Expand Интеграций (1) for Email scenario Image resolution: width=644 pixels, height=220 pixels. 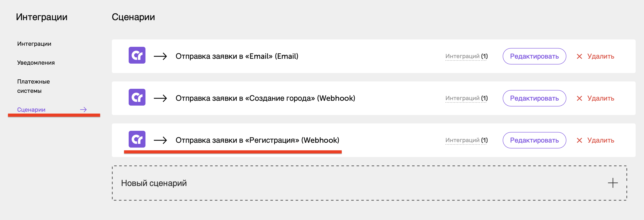click(x=466, y=56)
